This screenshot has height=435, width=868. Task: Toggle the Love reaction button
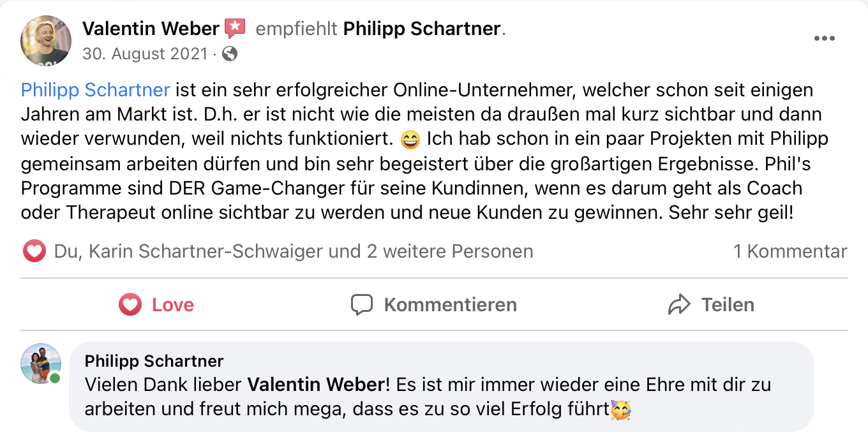coord(156,305)
